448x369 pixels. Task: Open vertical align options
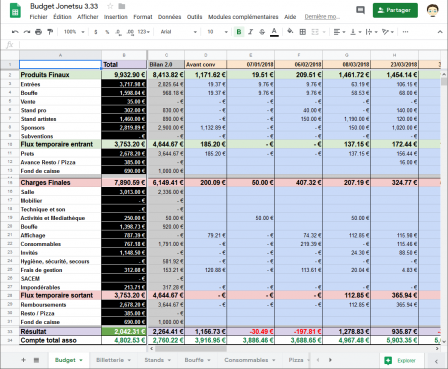[355, 32]
